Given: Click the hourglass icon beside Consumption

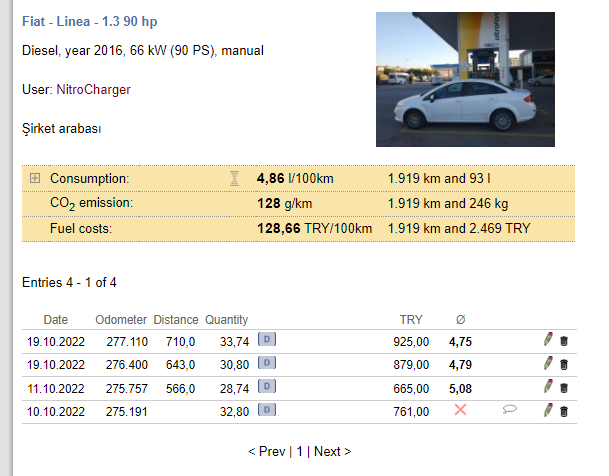Looking at the screenshot, I should [x=234, y=179].
